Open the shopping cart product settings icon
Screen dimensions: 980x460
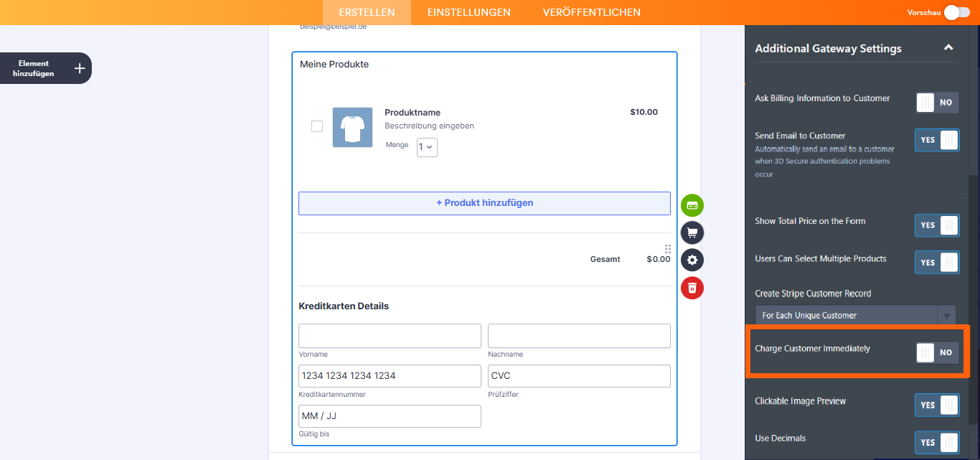(692, 233)
